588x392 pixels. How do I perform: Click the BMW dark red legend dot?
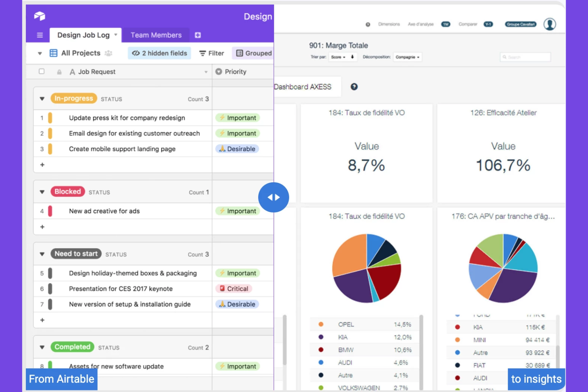321,350
